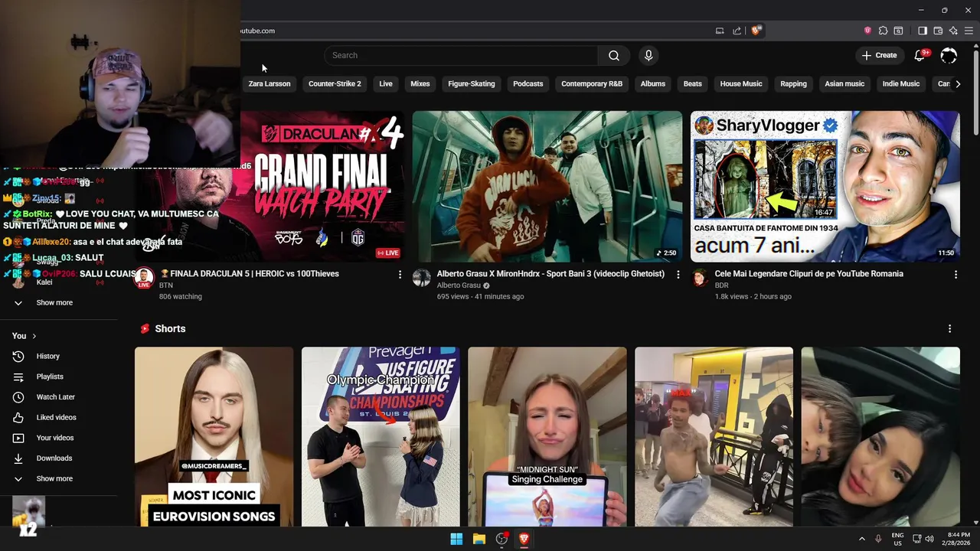Screen dimensions: 980x551
Task: Select the Zara Larsson chip
Action: click(269, 83)
